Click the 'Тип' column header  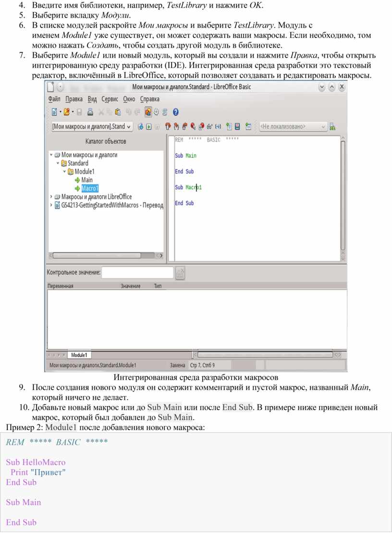(x=158, y=286)
